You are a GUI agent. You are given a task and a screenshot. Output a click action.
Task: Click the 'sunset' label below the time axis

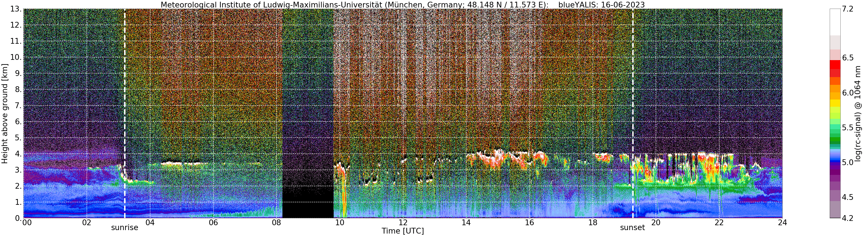click(x=633, y=228)
